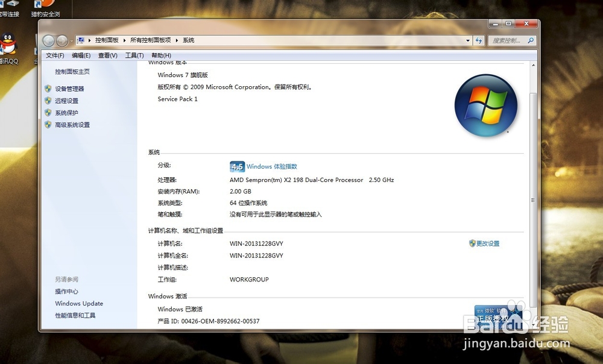Click the shield icon next to 更改设置
The image size is (603, 364).
click(x=472, y=243)
